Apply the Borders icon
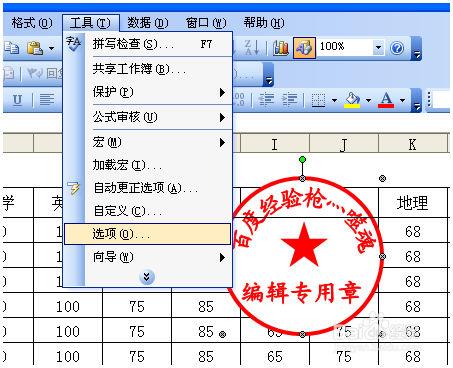The image size is (453, 368). click(x=318, y=100)
